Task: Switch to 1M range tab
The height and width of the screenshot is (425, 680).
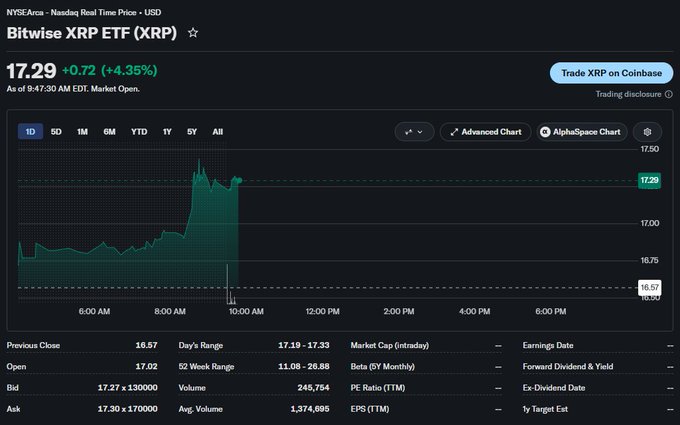Action: (82, 131)
